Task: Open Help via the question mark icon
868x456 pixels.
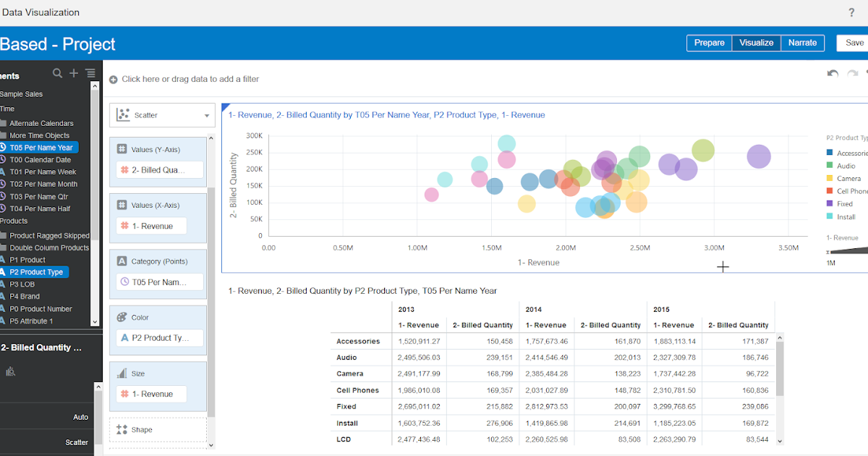Action: [x=852, y=12]
